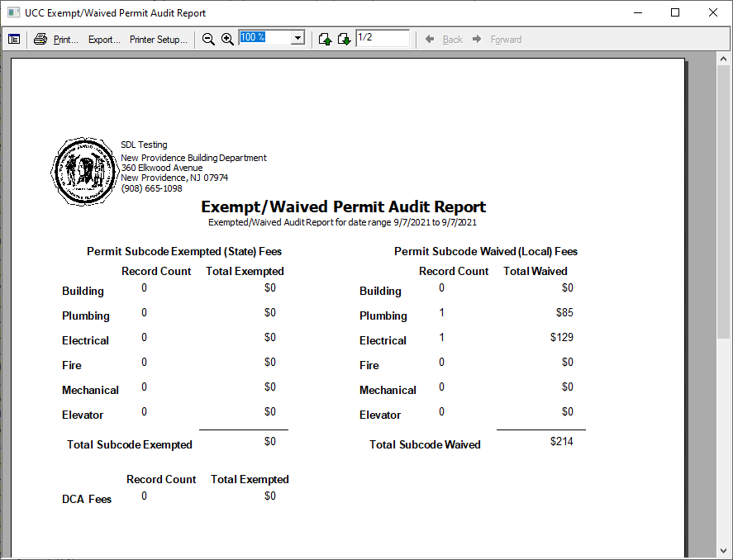Zoom in with the plus magnifier
The image size is (733, 560).
227,39
